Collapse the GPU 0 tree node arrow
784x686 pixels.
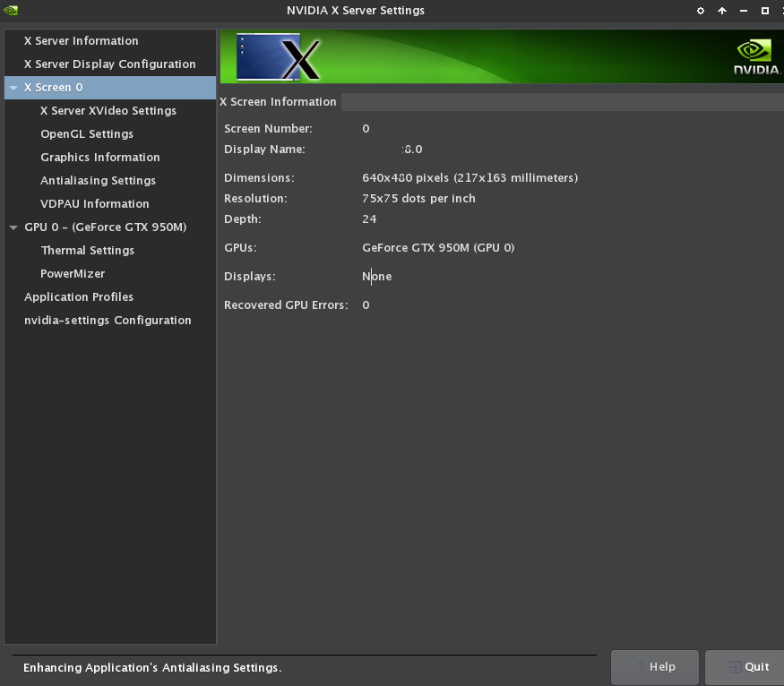[x=13, y=227]
